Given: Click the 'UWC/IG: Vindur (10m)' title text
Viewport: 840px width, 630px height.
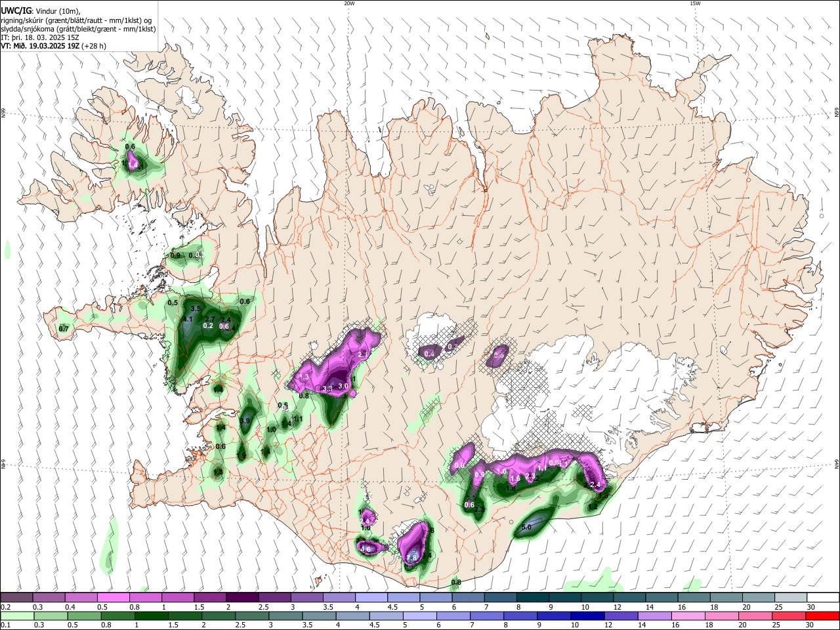Looking at the screenshot, I should tap(40, 10).
